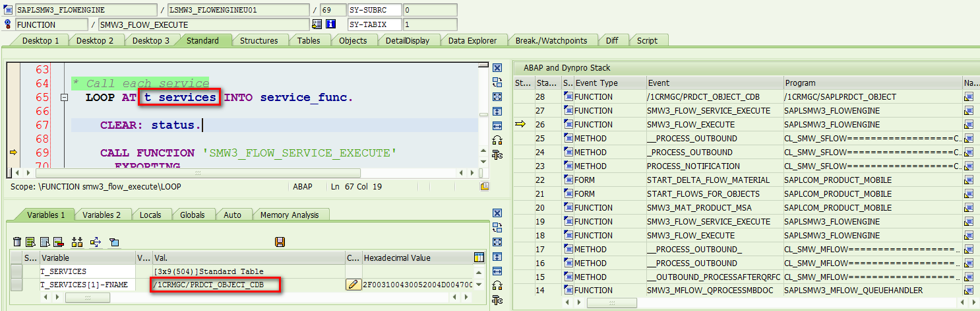Maximize source code tool to full screen
The image size is (980, 311).
point(498,96)
